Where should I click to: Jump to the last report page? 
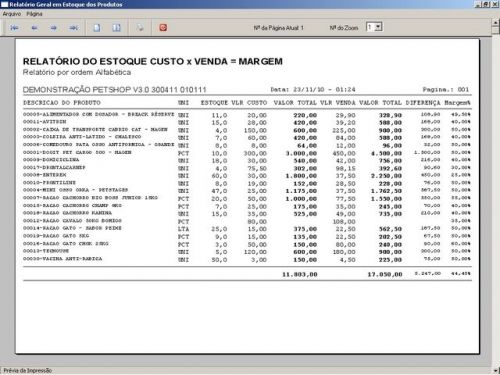[74, 28]
